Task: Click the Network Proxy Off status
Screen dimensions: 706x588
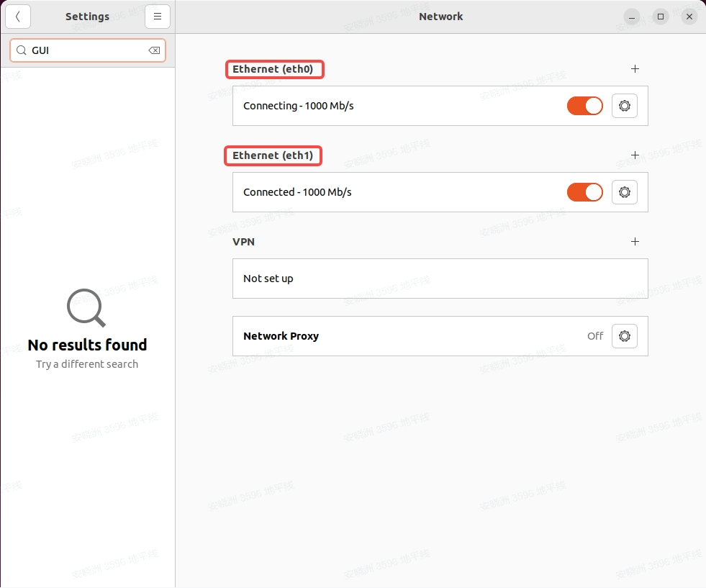Action: 594,336
